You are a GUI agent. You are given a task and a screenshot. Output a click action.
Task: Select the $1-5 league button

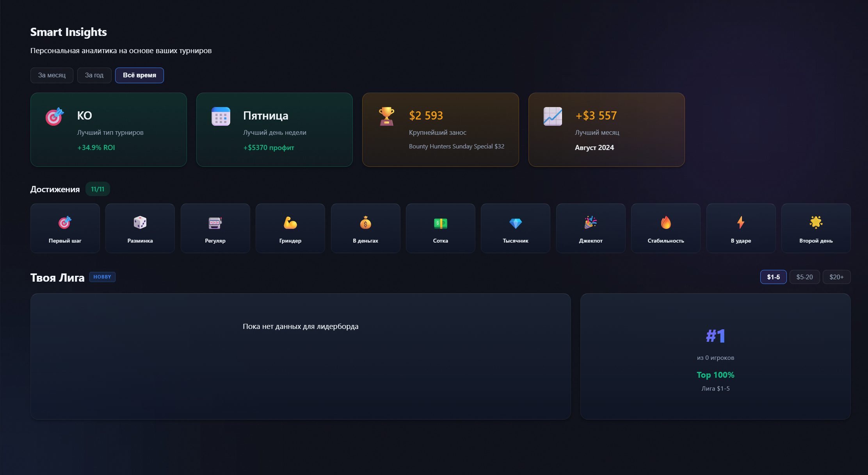tap(773, 277)
